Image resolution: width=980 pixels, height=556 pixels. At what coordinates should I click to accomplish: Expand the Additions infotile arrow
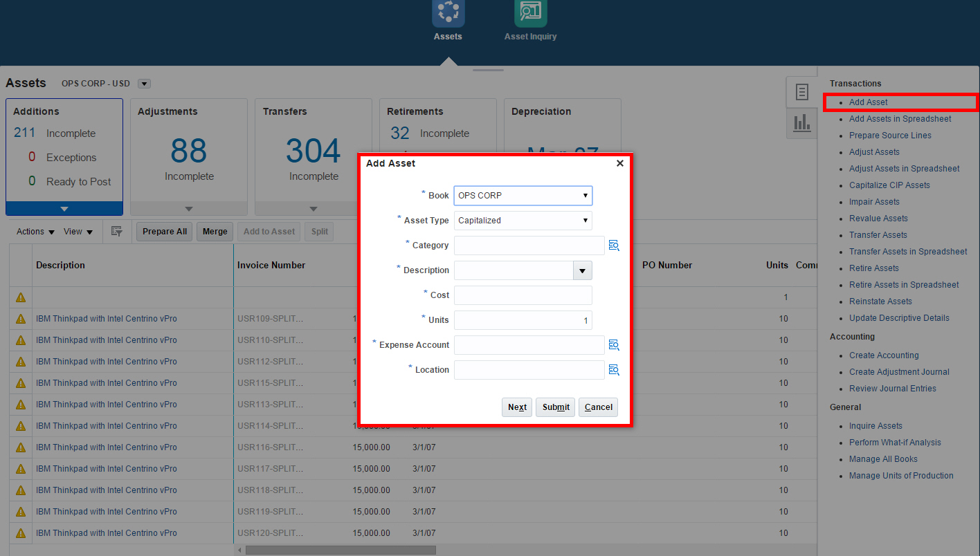(x=64, y=209)
